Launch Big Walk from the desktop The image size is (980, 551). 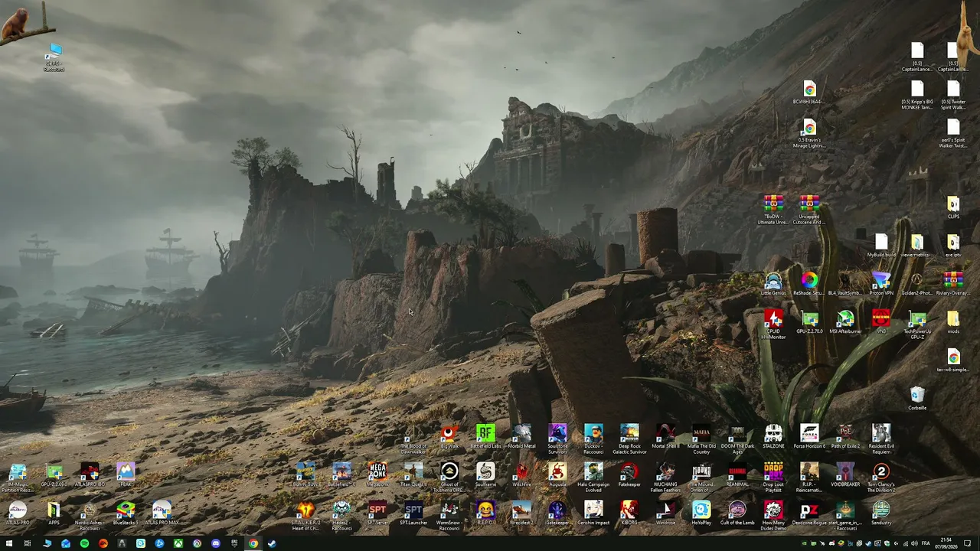[x=449, y=437]
